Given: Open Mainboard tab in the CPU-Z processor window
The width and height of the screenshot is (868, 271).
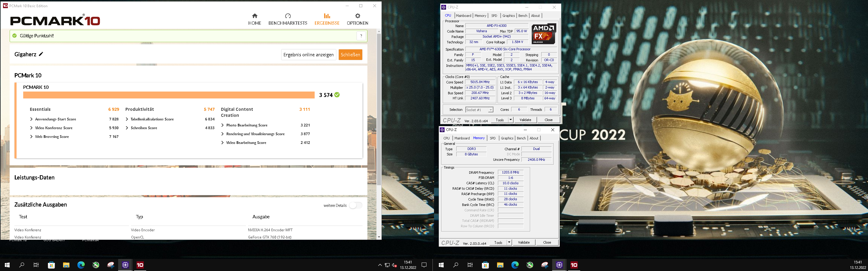Looking at the screenshot, I should tap(464, 15).
